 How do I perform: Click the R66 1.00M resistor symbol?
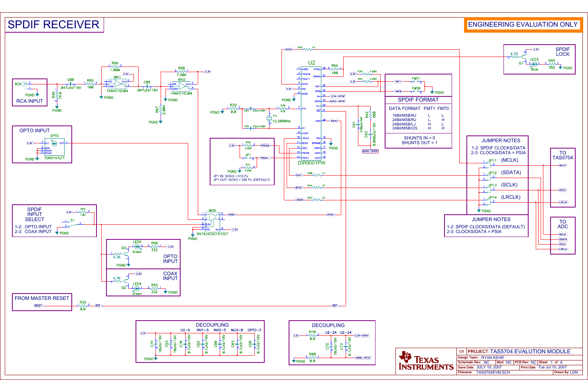click(115, 67)
